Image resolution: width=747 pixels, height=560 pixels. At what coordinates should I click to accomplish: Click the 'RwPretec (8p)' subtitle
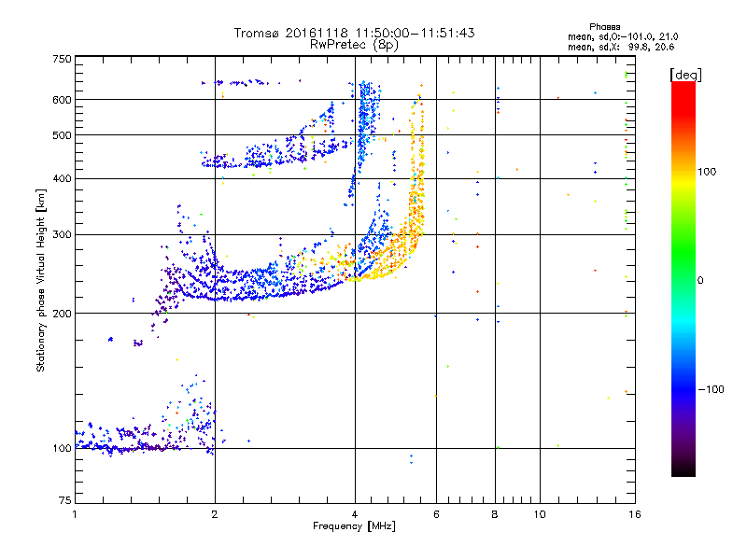(x=355, y=45)
